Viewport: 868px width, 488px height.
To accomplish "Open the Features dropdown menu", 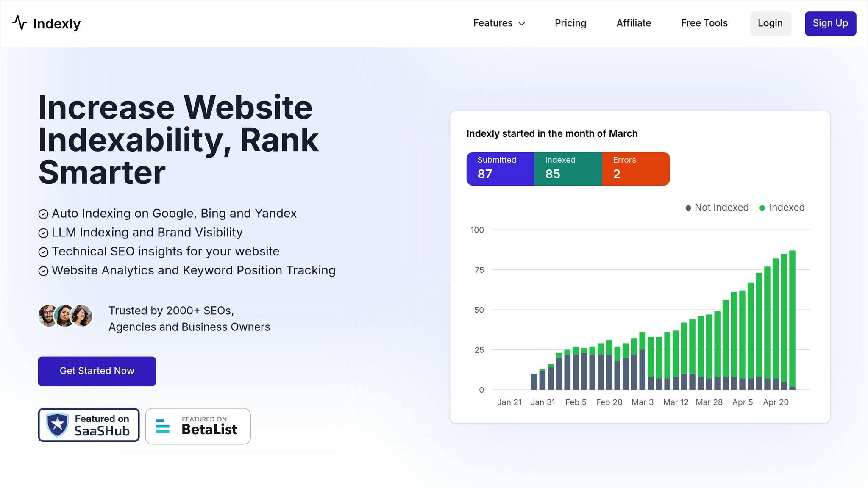I will click(x=499, y=23).
